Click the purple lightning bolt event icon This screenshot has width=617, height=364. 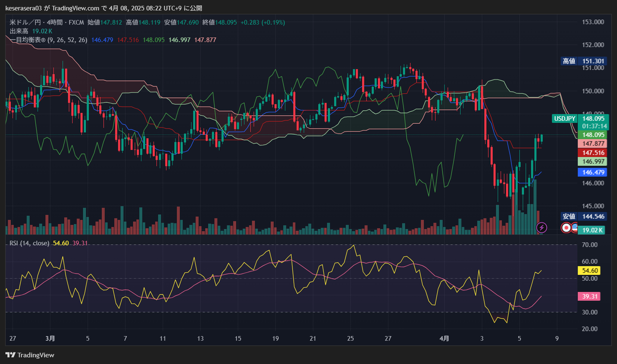[542, 227]
